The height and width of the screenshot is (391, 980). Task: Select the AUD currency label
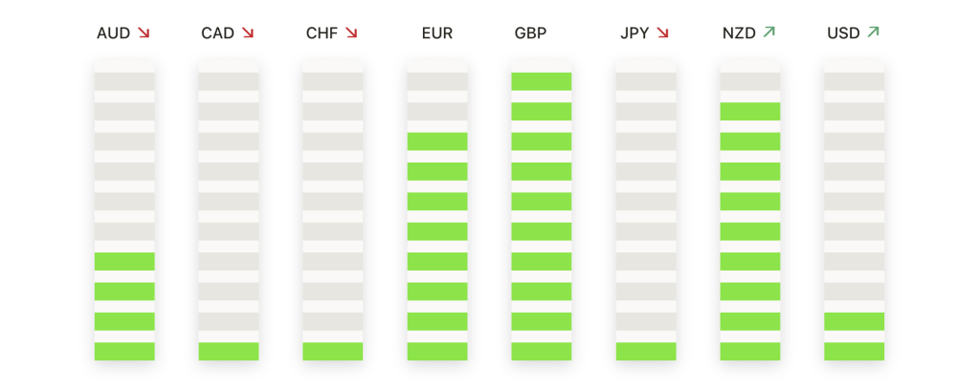113,33
